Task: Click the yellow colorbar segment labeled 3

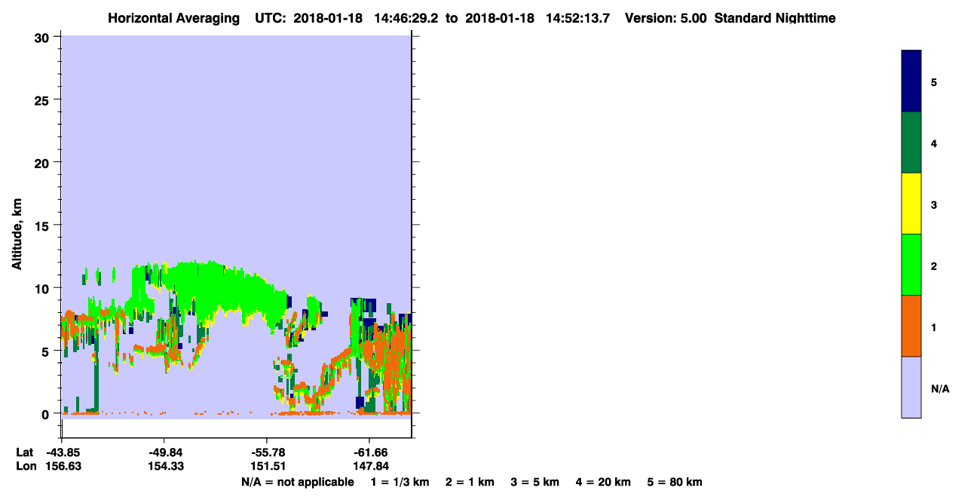Action: [911, 204]
